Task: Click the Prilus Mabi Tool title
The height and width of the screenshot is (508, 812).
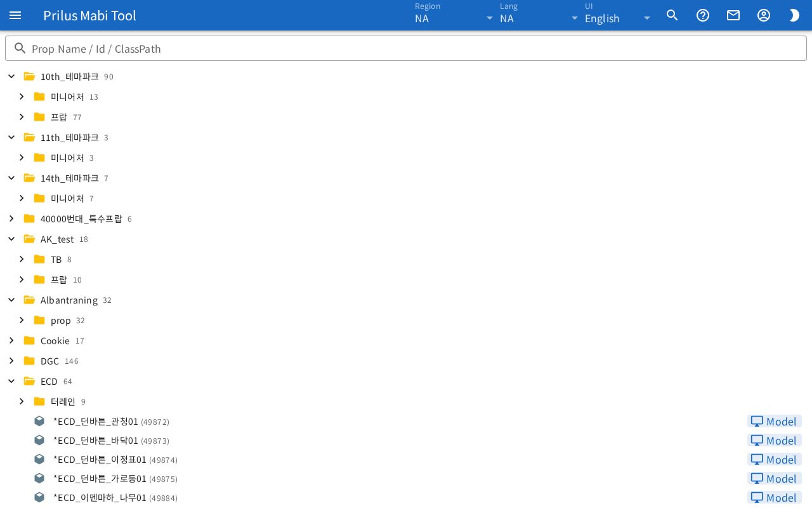Action: click(x=89, y=15)
